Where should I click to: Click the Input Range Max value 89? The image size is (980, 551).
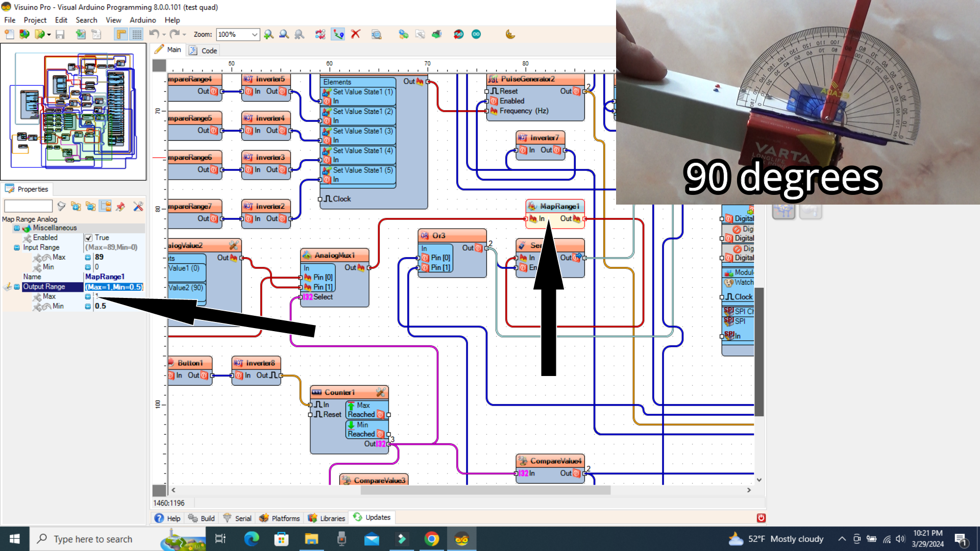point(99,257)
